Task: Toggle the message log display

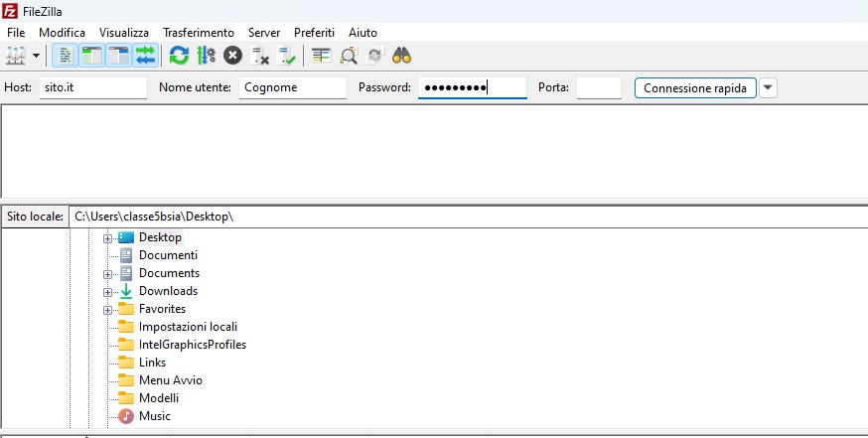Action: (66, 56)
